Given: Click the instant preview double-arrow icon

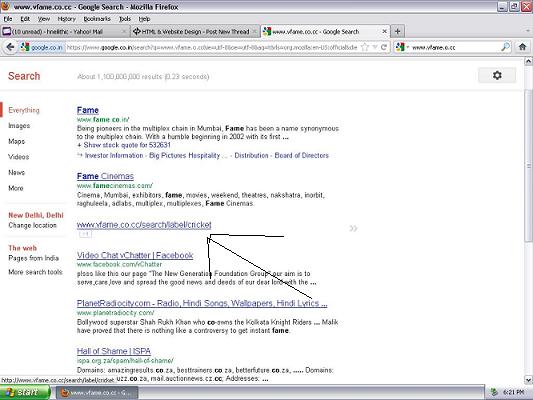Looking at the screenshot, I should (353, 228).
